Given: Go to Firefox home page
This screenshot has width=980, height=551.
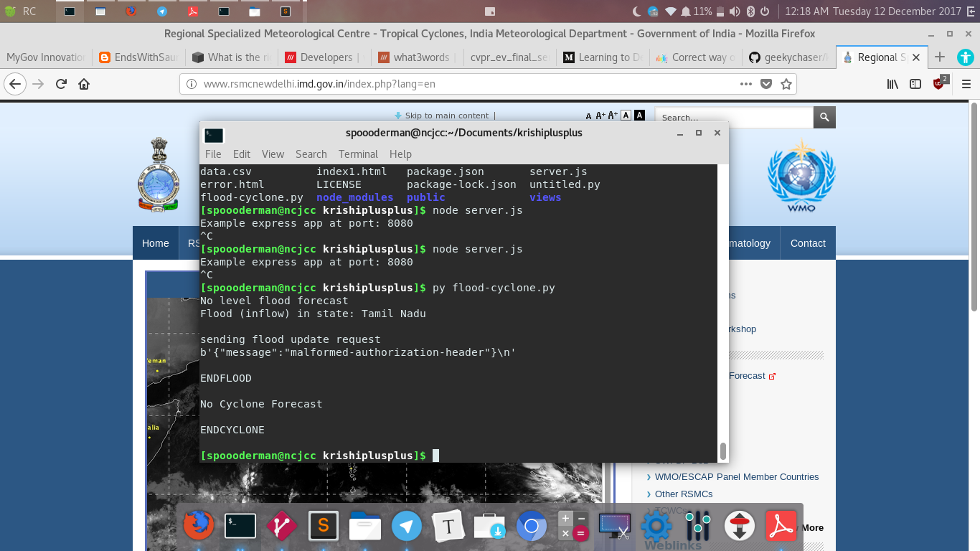Looking at the screenshot, I should [84, 84].
